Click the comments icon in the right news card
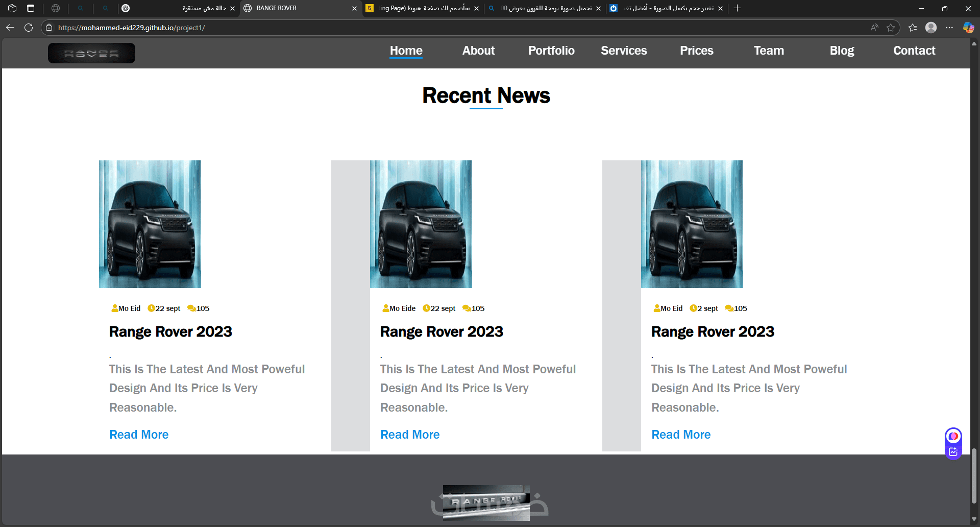The width and height of the screenshot is (980, 527). click(x=729, y=308)
